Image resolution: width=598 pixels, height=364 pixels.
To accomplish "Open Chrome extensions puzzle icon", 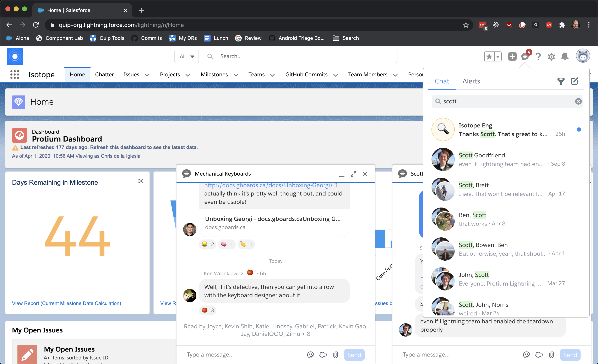I will (x=562, y=25).
